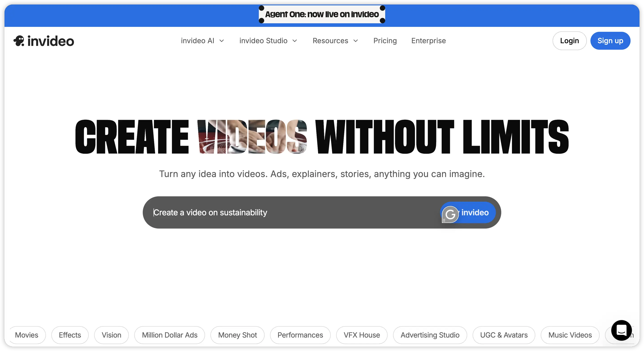Open the Enterprise nav link
644x351 pixels.
click(x=428, y=41)
